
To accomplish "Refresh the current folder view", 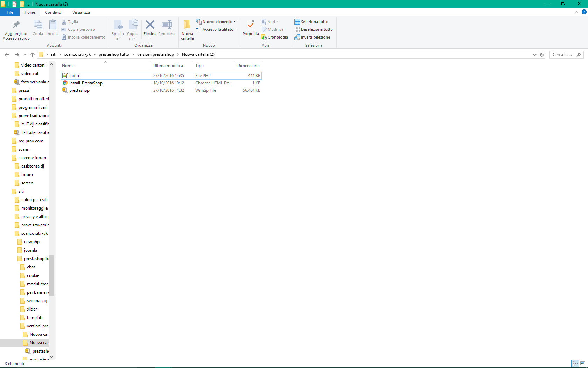I will pos(542,55).
